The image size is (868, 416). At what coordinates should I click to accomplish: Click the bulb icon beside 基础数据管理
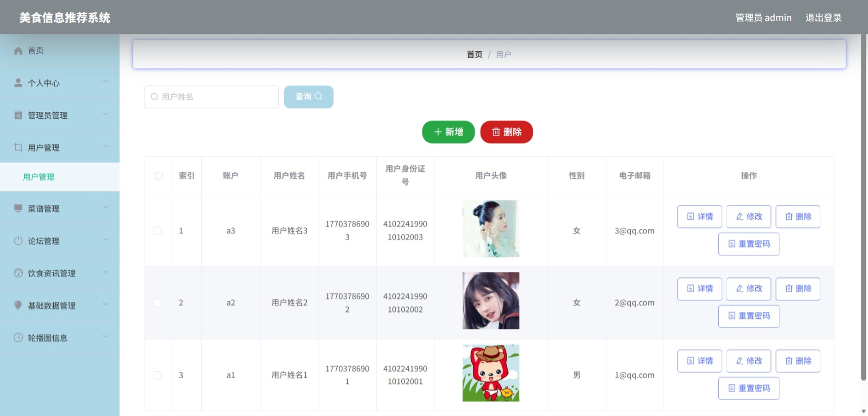[18, 305]
